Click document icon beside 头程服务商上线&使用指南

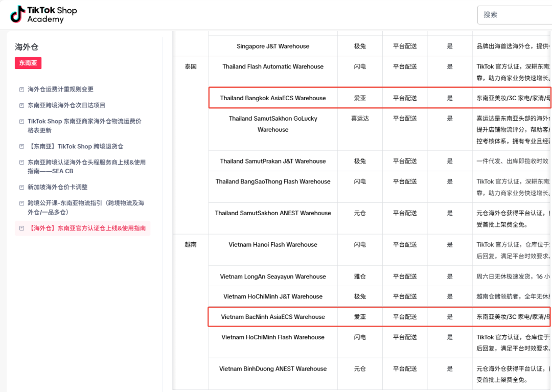[x=22, y=162]
